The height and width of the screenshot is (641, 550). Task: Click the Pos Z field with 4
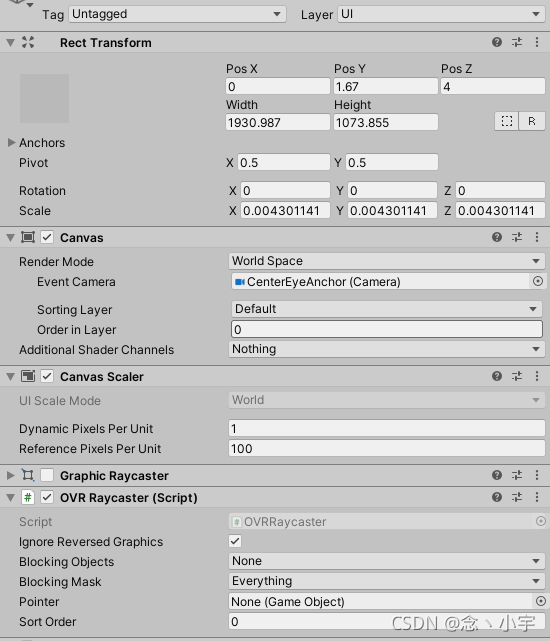(x=493, y=86)
